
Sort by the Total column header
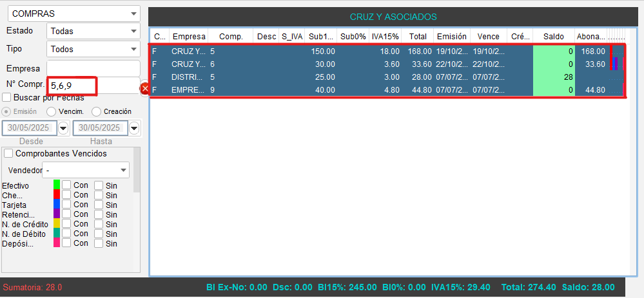pos(417,36)
